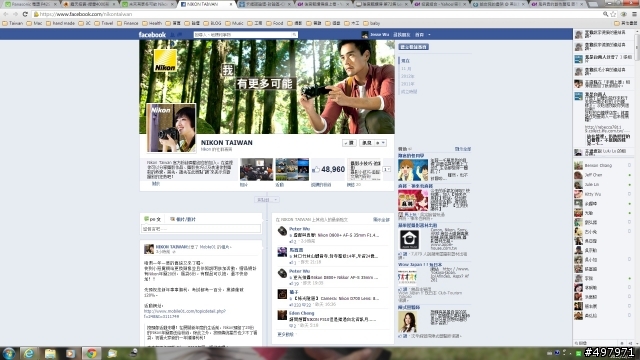Click the green network tray icon
Viewport: 640px width, 360px height.
(578, 353)
